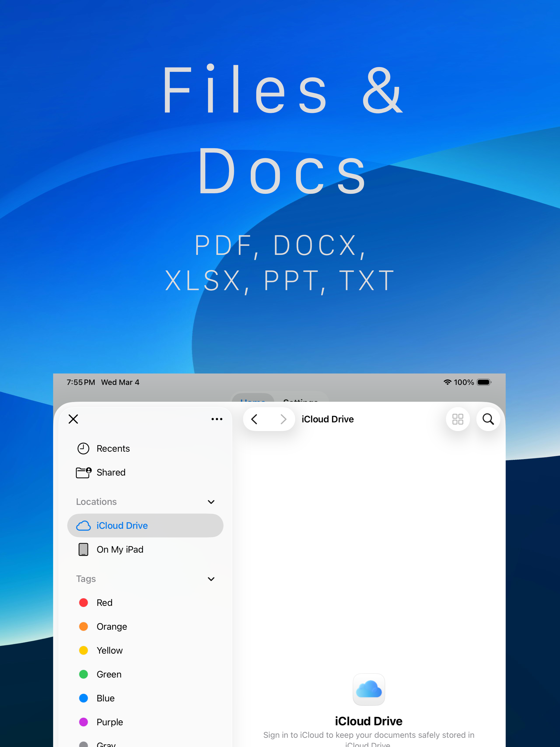Click the Recents clock icon
This screenshot has width=560, height=747.
click(83, 448)
